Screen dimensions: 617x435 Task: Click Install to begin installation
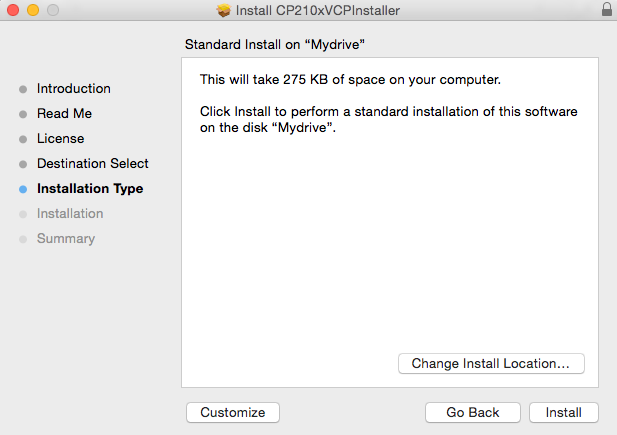564,412
